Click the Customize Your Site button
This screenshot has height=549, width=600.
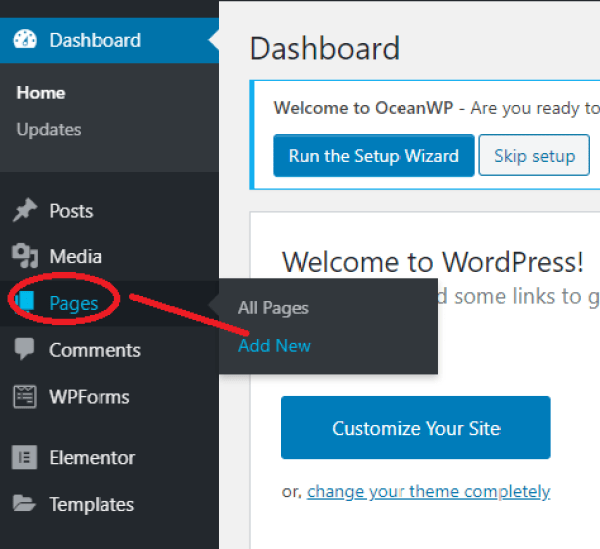tap(416, 428)
